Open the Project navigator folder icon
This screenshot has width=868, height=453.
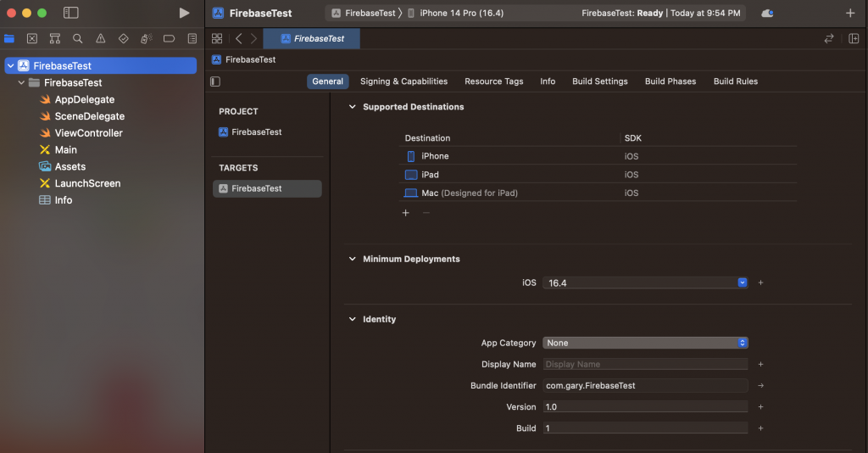coord(9,38)
